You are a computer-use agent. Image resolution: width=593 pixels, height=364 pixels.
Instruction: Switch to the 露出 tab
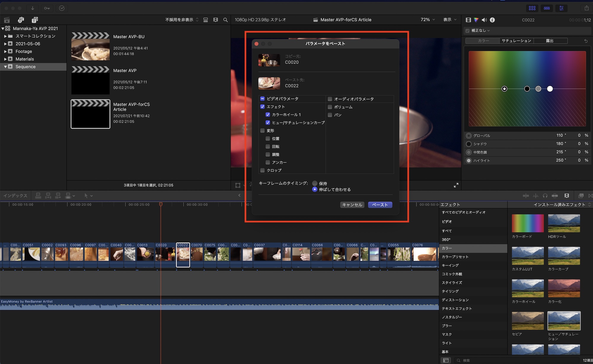tap(549, 41)
